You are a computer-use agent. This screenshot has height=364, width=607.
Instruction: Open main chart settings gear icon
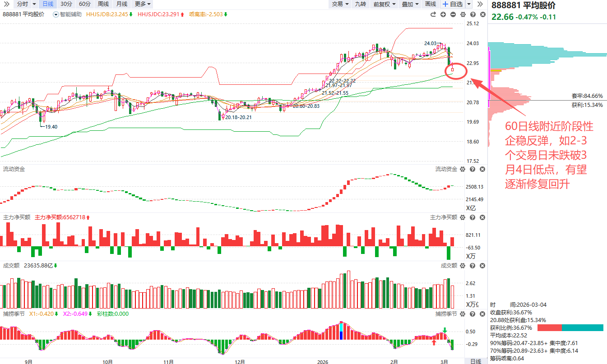(463, 14)
